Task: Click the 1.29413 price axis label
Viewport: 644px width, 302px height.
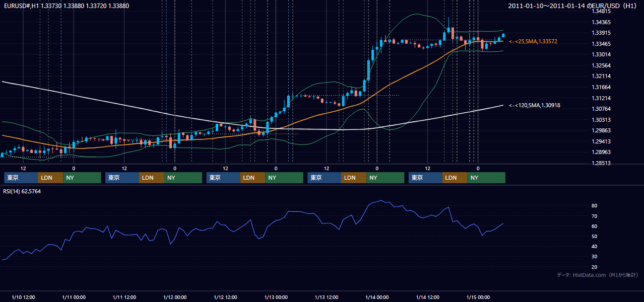Action: coord(601,141)
